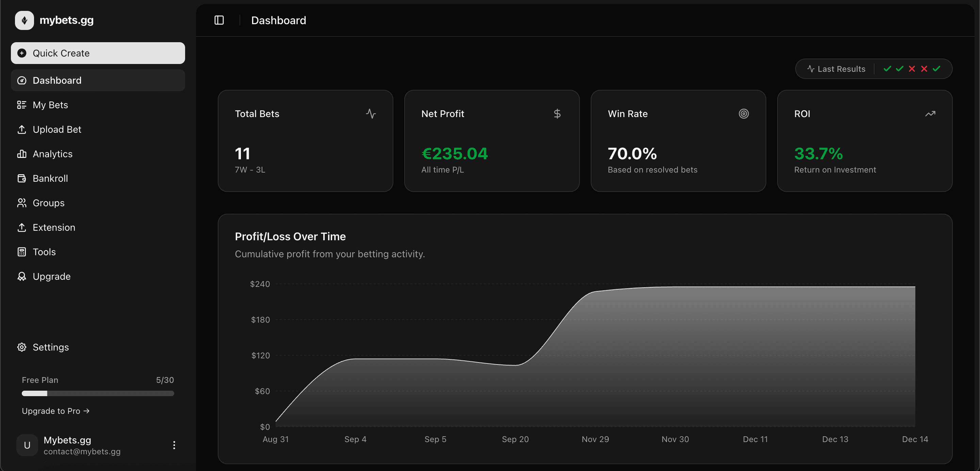Click the Win Rate target icon
The width and height of the screenshot is (980, 471).
(744, 114)
